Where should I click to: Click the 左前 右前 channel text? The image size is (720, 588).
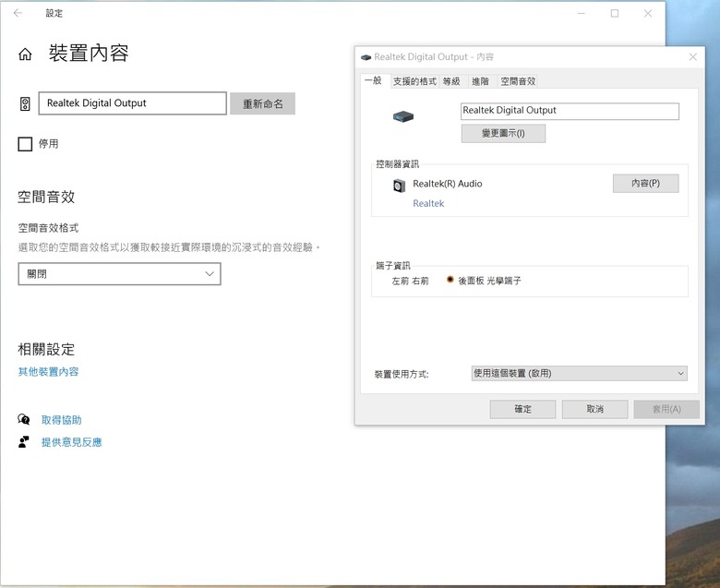(x=410, y=281)
